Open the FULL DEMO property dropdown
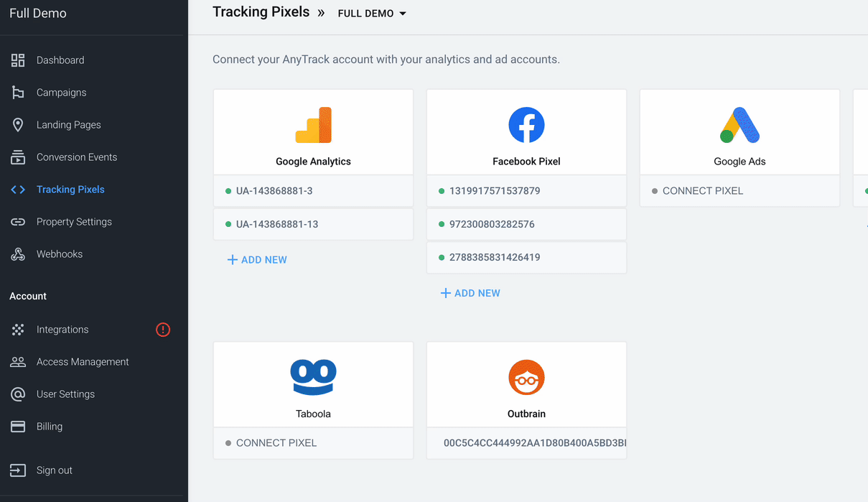Image resolution: width=868 pixels, height=502 pixels. (x=372, y=14)
